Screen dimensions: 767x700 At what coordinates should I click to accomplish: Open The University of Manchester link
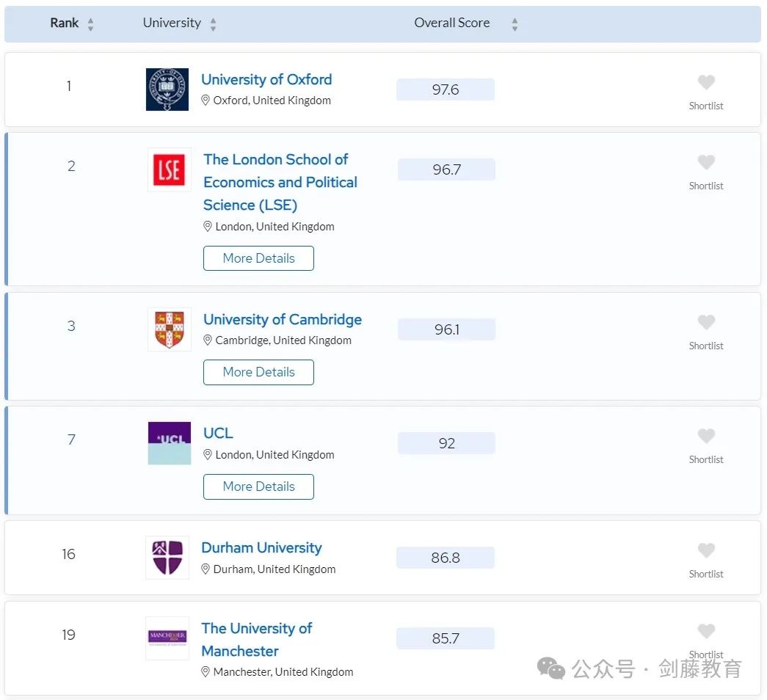257,639
